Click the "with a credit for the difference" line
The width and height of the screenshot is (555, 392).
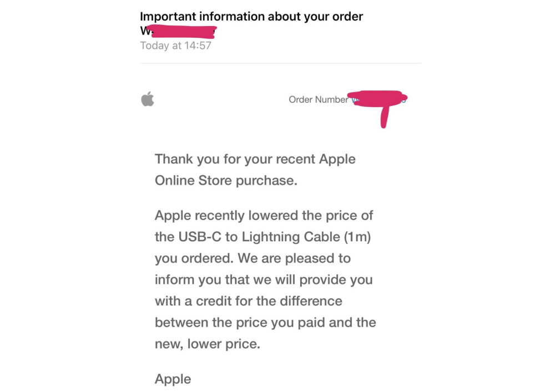click(248, 302)
